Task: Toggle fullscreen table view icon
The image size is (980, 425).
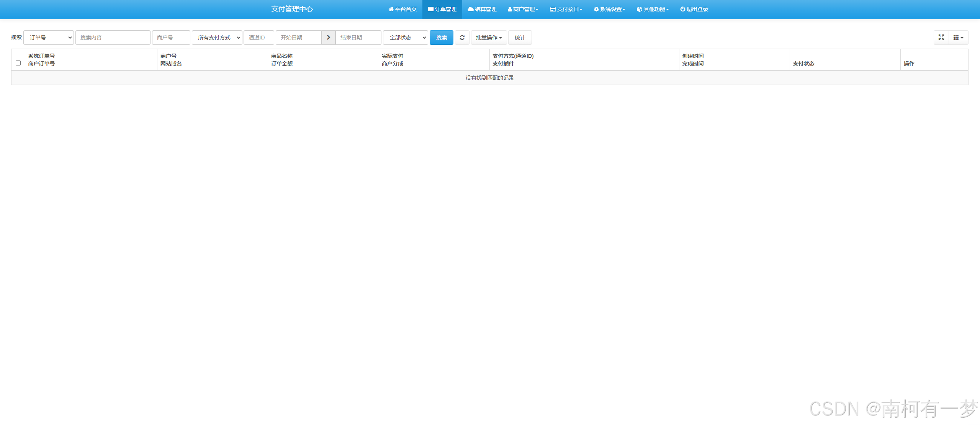Action: pyautogui.click(x=941, y=38)
